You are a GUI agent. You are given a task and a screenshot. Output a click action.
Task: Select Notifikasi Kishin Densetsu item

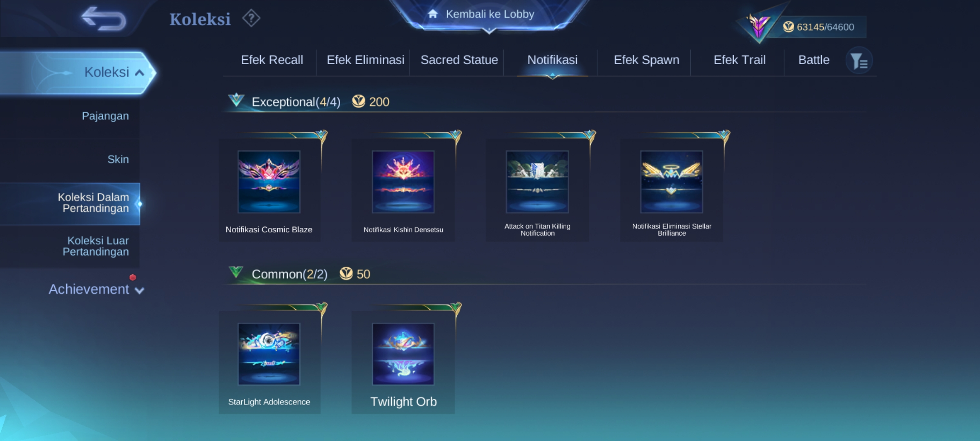403,190
